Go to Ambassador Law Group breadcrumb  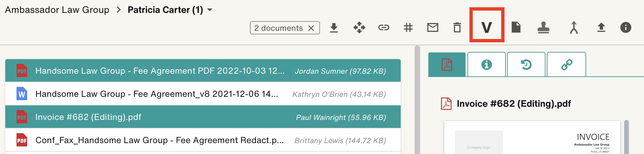tap(57, 10)
